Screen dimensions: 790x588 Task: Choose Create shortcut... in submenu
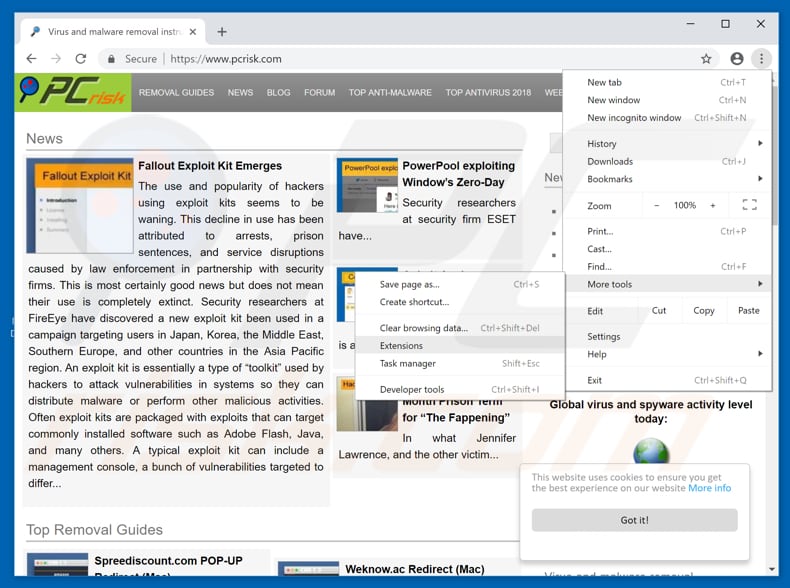click(x=459, y=302)
